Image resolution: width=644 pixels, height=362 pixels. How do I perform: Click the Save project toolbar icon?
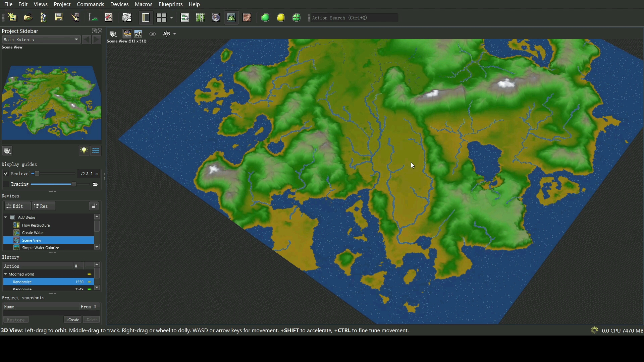point(59,17)
